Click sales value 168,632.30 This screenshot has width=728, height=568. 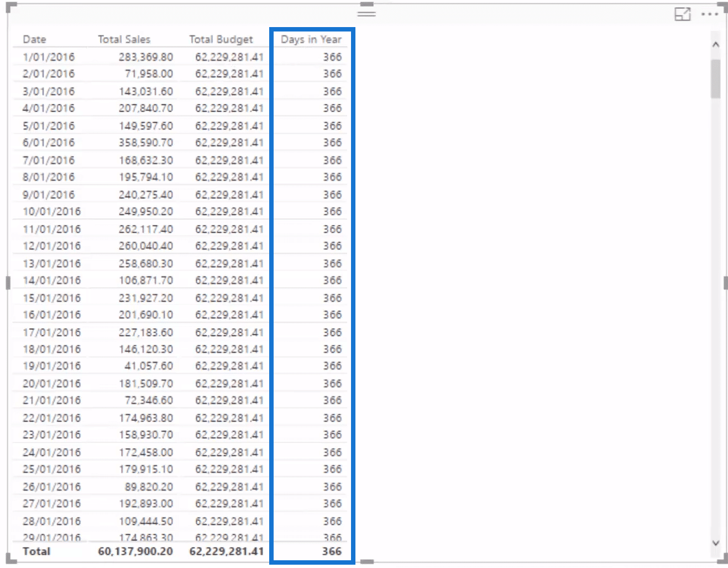[145, 160]
